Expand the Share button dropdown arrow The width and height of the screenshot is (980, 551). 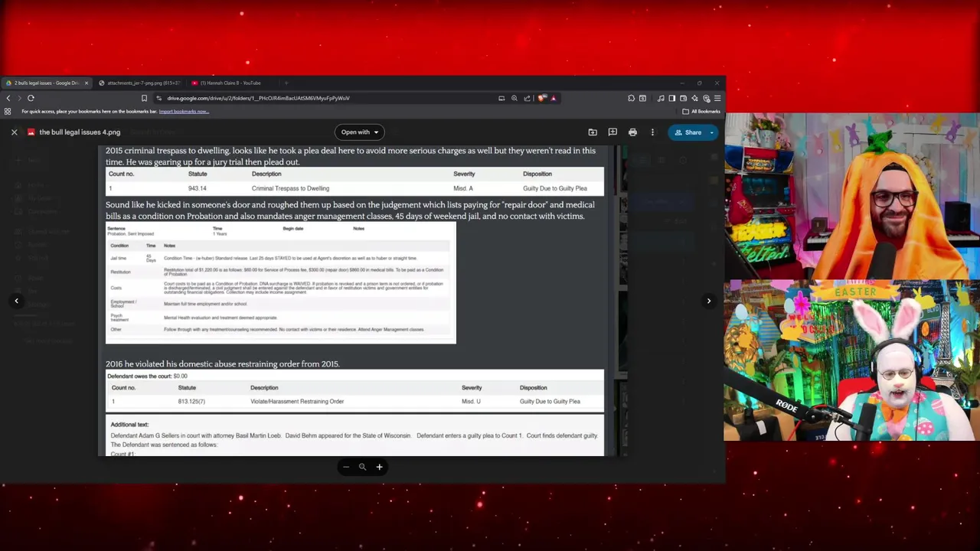click(x=712, y=132)
